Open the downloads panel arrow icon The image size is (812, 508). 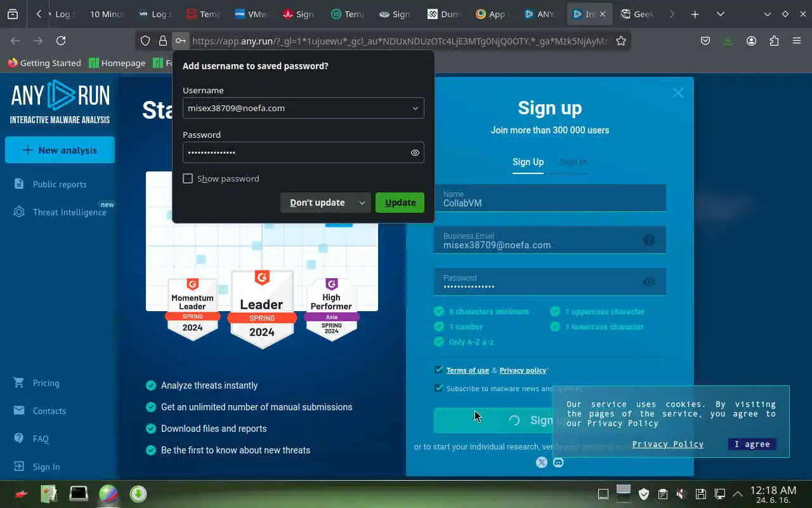click(x=728, y=41)
